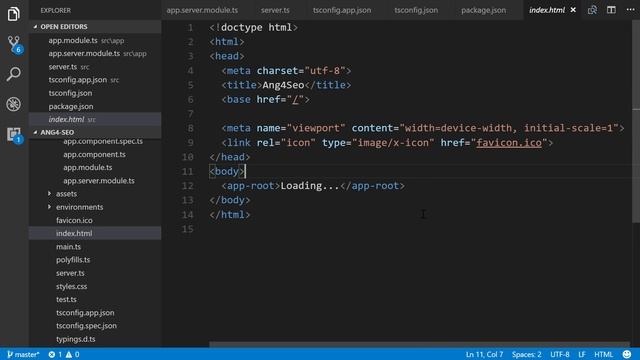This screenshot has width=640, height=360.
Task: Open app.component.ts in file tree
Action: pos(95,154)
